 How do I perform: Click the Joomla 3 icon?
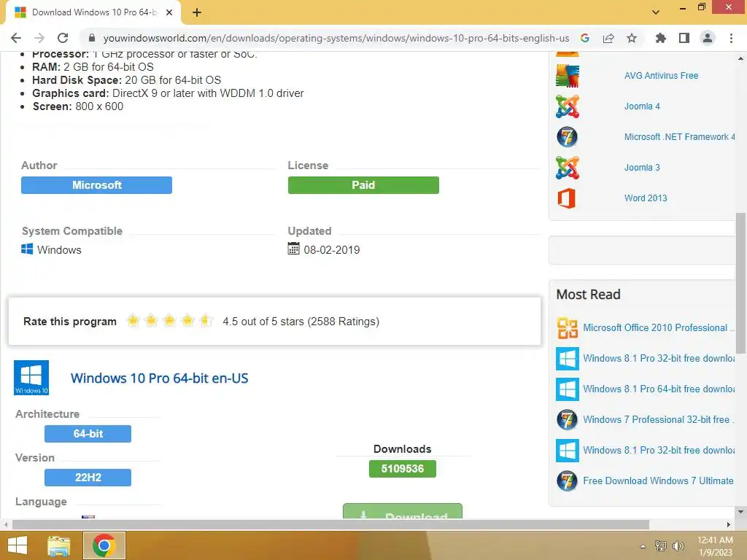tap(567, 168)
